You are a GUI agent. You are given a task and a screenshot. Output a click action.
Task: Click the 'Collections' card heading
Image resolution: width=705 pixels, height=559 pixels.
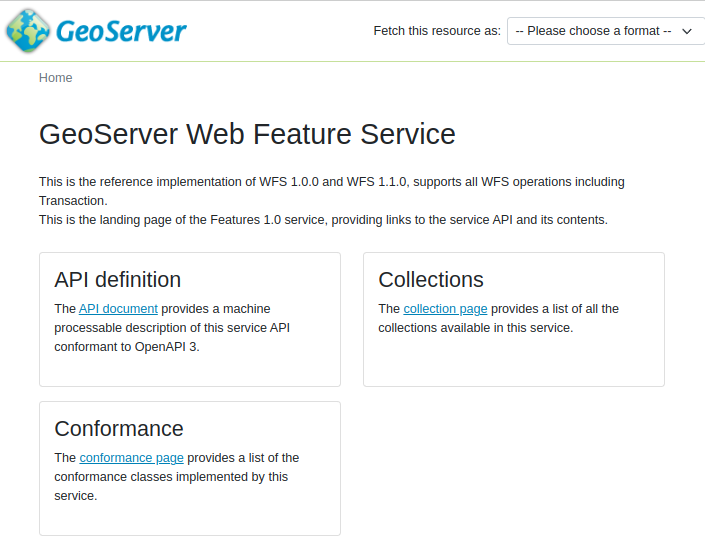pos(431,280)
